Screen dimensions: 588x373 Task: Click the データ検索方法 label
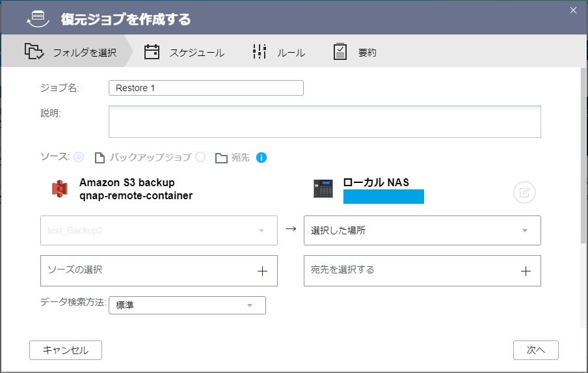tap(73, 302)
